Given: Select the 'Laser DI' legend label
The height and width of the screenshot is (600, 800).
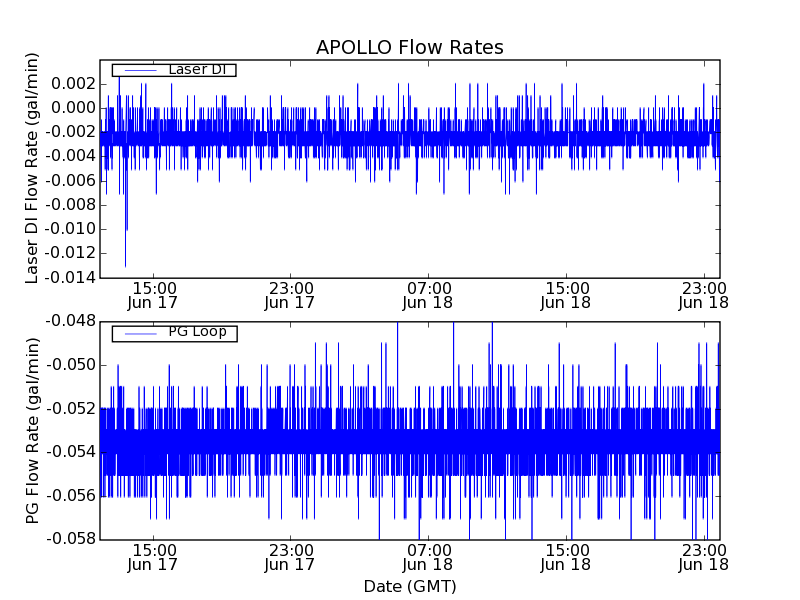Looking at the screenshot, I should pos(197,69).
